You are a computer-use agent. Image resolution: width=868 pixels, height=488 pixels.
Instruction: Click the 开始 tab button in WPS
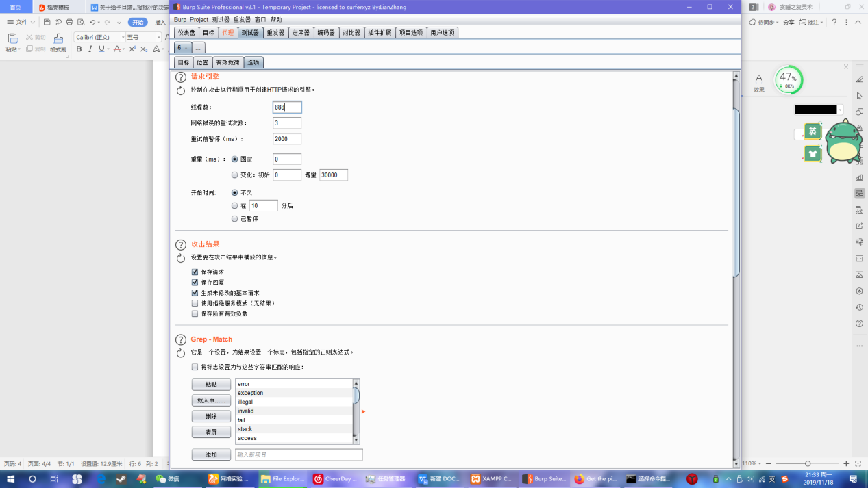[x=138, y=23]
